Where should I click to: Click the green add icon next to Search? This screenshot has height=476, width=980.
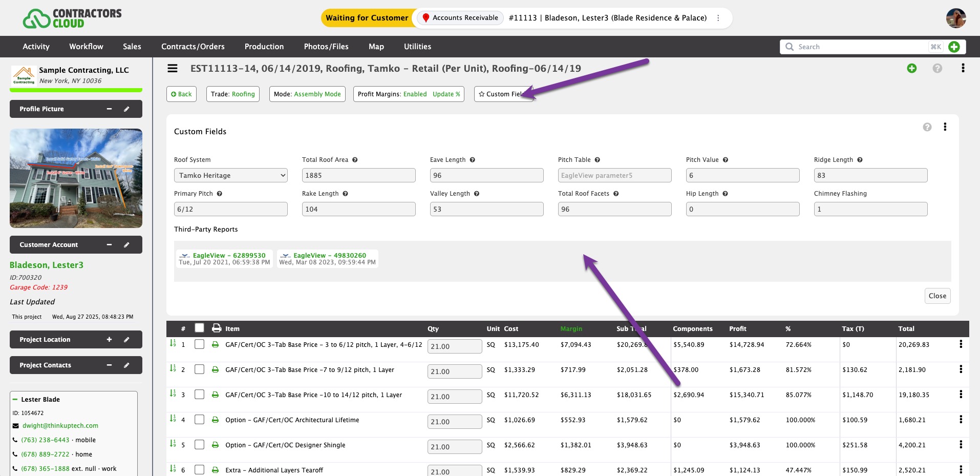[954, 47]
